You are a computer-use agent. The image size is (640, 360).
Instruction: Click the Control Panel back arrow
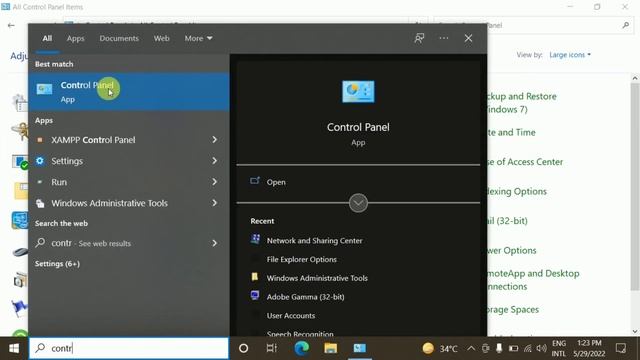coord(11,25)
